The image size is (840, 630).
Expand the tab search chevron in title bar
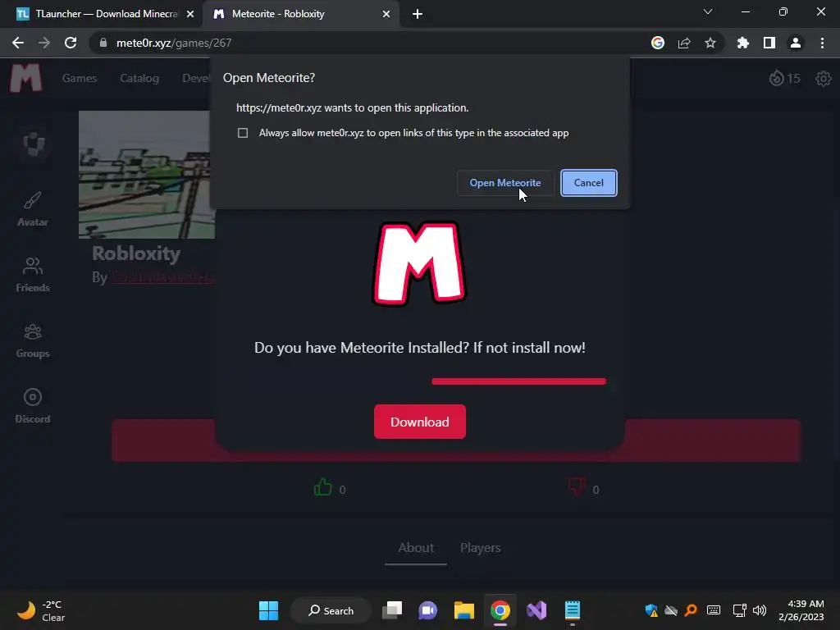[x=708, y=11]
